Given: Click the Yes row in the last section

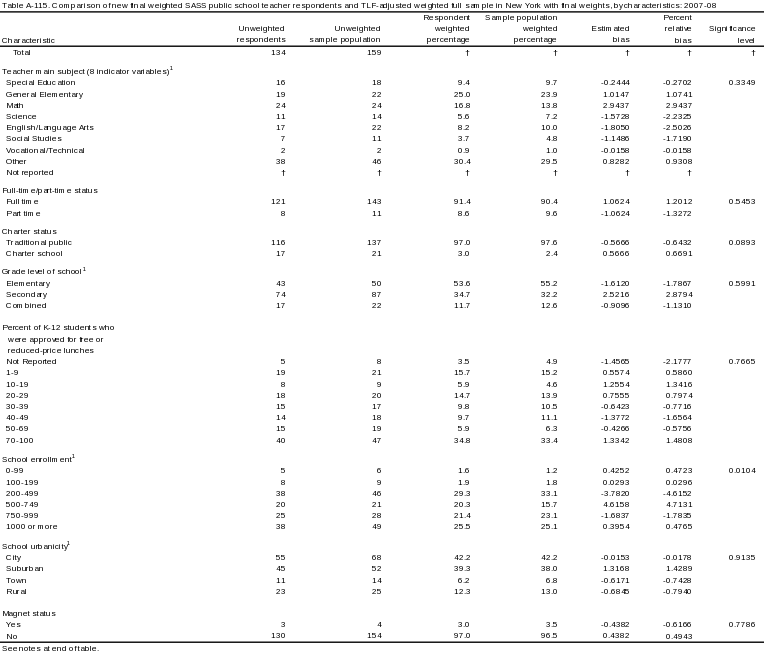Looking at the screenshot, I should click(x=15, y=624).
